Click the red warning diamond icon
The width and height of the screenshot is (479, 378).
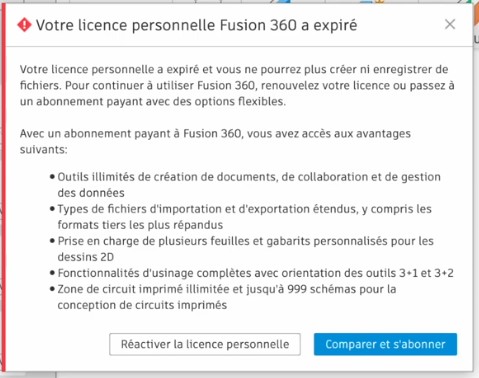click(24, 25)
